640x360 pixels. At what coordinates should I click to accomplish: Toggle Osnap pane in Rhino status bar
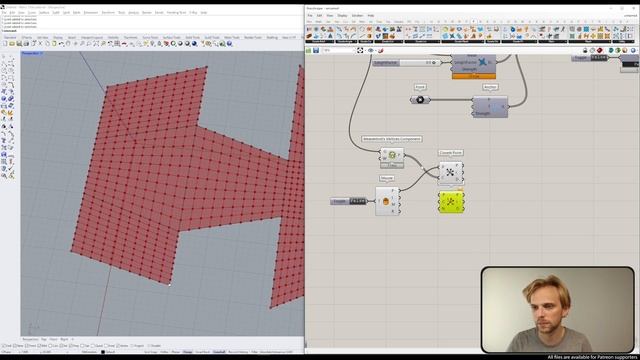(x=187, y=352)
